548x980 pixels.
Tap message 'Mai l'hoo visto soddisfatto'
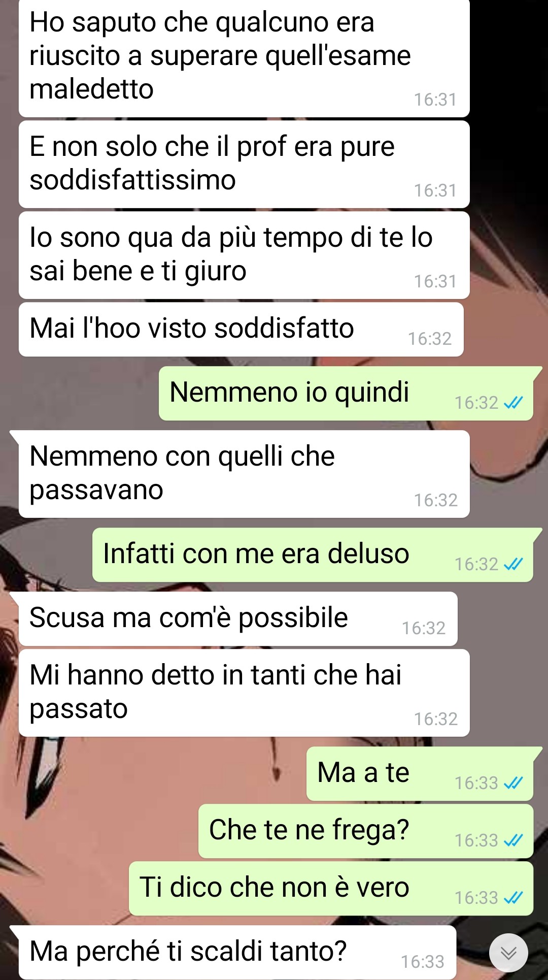tap(241, 329)
